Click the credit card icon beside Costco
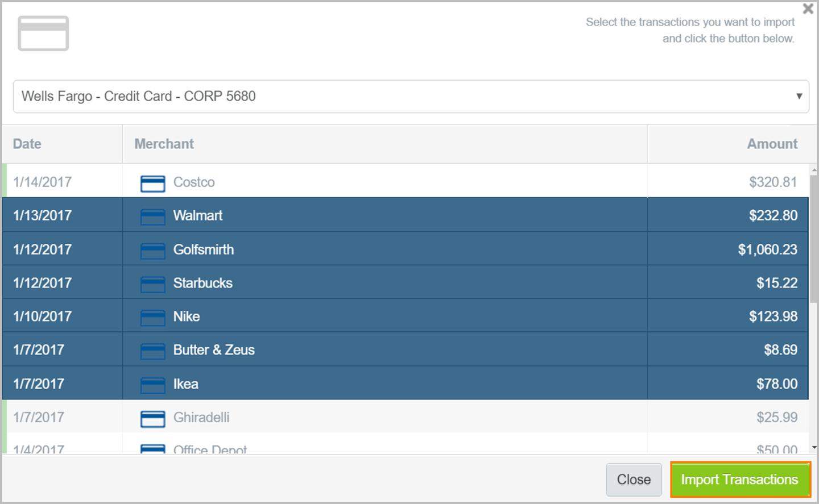Image resolution: width=819 pixels, height=504 pixels. tap(152, 184)
